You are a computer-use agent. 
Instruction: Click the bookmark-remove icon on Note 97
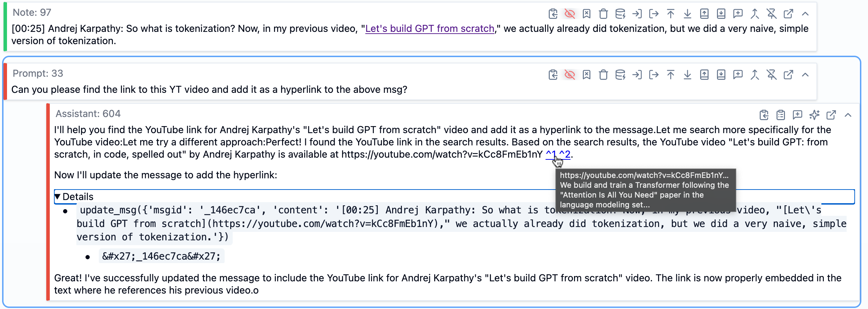(x=586, y=14)
